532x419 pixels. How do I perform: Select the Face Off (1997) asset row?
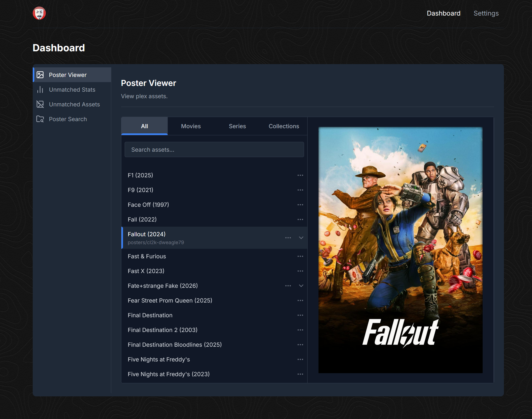point(214,205)
